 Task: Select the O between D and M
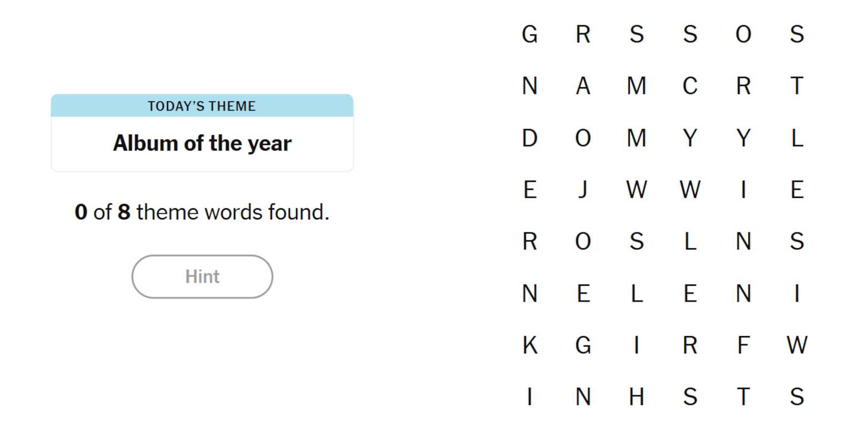tap(583, 138)
